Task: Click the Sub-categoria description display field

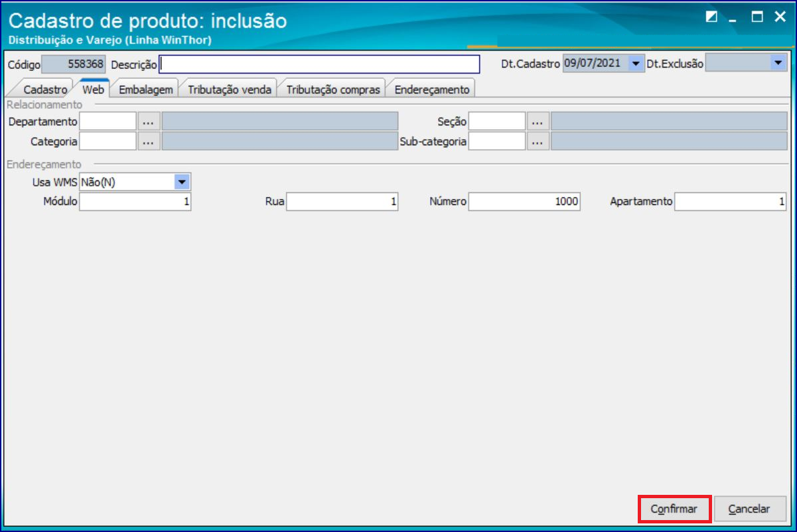Action: (669, 141)
